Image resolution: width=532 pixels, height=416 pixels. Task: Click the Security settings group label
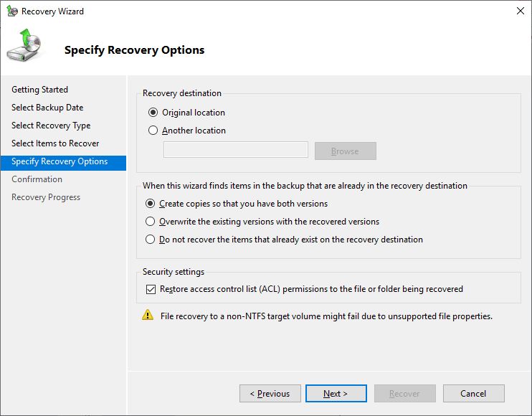coord(174,272)
